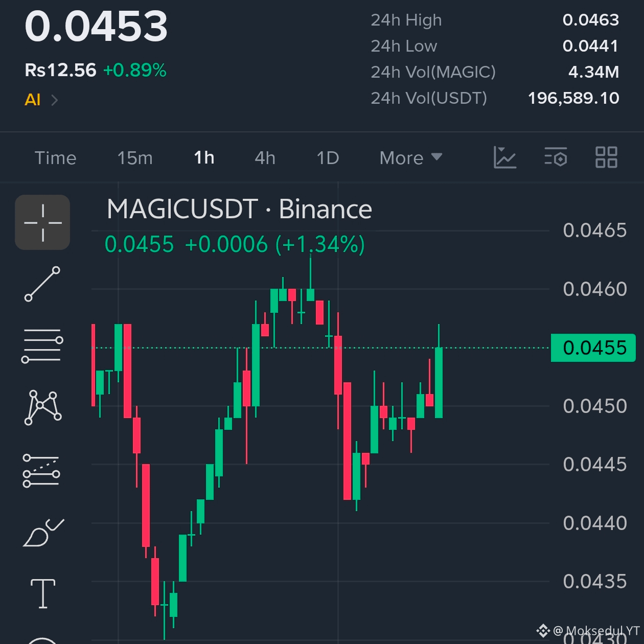The width and height of the screenshot is (644, 644).
Task: Click the 0.0435 price axis label
Action: coord(595,582)
